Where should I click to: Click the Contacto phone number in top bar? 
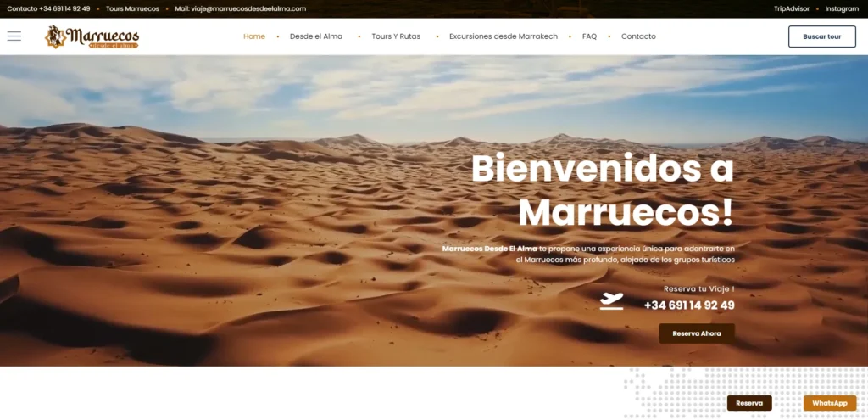[x=48, y=8]
